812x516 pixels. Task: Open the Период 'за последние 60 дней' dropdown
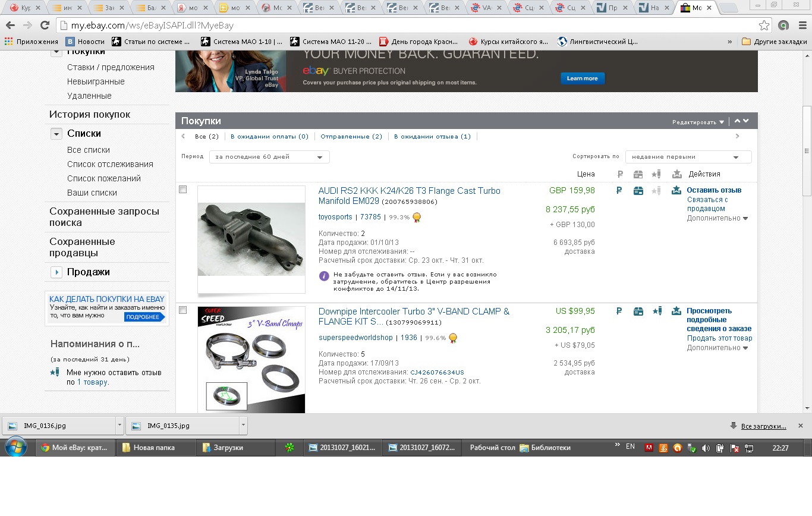point(269,157)
